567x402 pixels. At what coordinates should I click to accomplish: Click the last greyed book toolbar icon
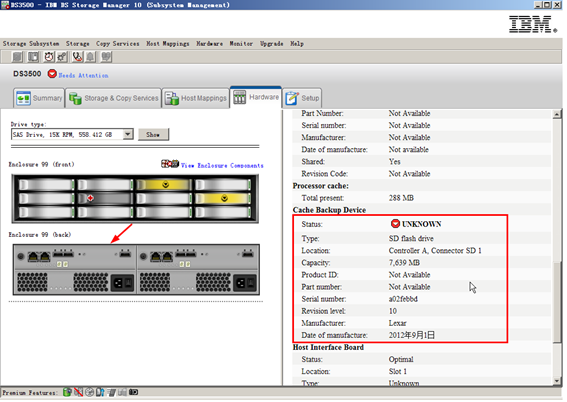[x=106, y=57]
